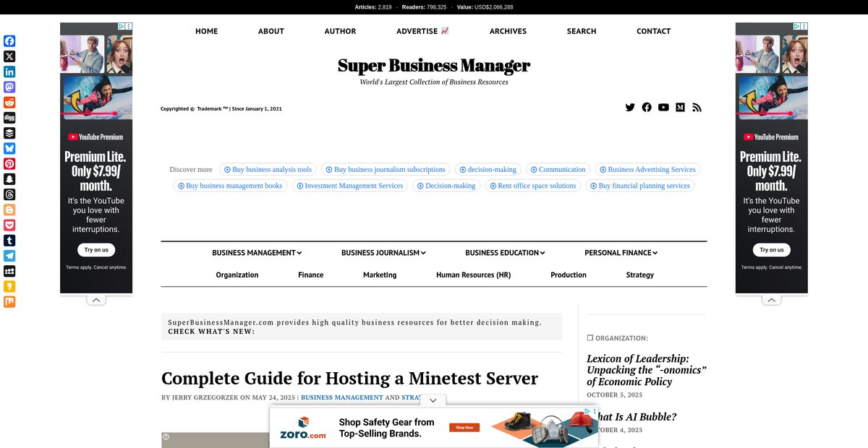Save the page with the Pocket icon
868x448 pixels.
click(x=9, y=225)
